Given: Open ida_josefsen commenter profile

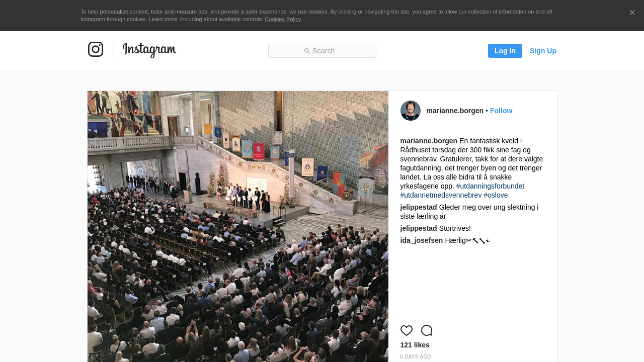Looking at the screenshot, I should point(422,240).
